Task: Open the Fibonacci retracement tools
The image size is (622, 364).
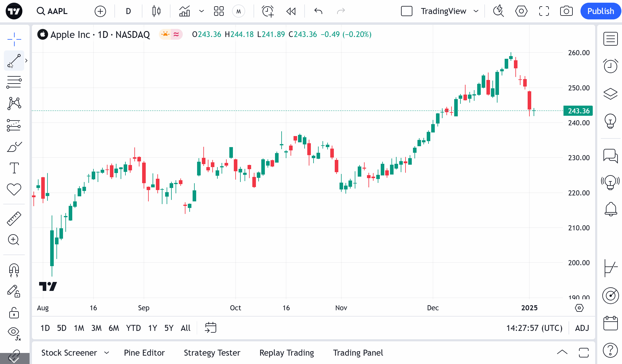Action: click(x=14, y=82)
